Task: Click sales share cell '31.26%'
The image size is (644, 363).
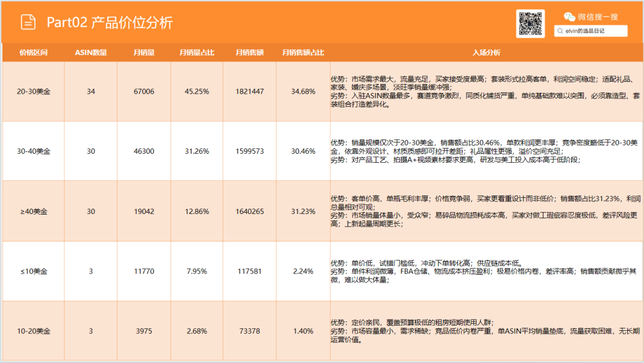Action: point(197,151)
